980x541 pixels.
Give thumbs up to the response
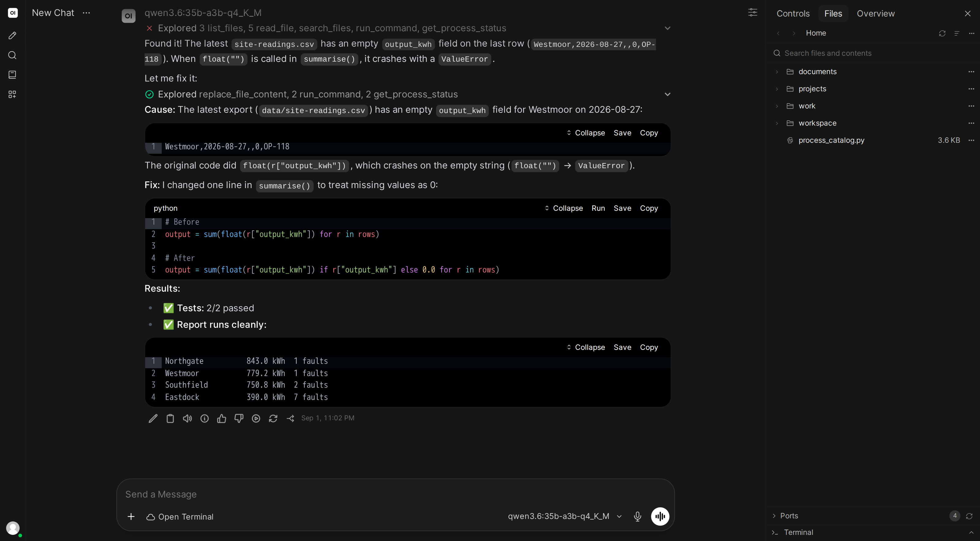pos(221,418)
